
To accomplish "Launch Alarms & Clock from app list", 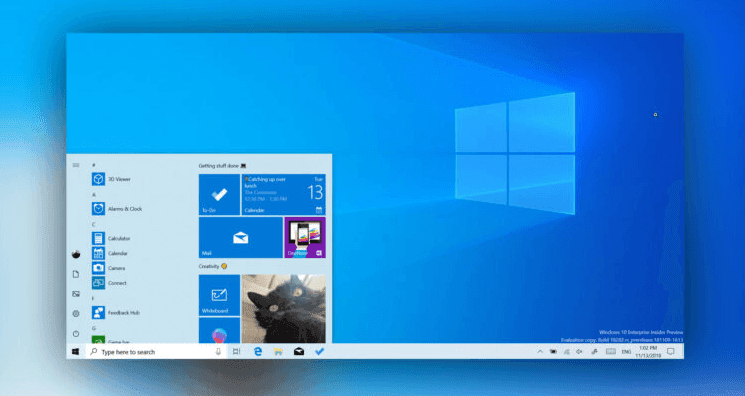I will point(117,209).
